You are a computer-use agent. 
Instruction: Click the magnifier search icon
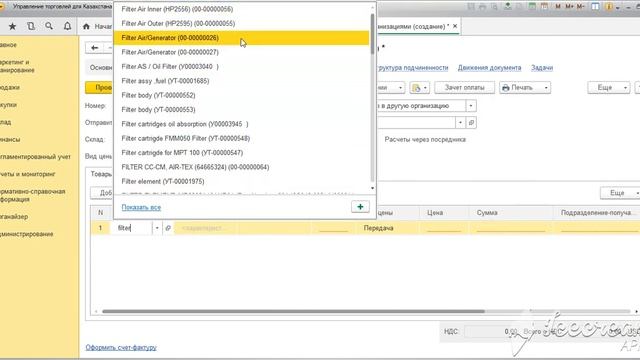pyautogui.click(x=49, y=26)
